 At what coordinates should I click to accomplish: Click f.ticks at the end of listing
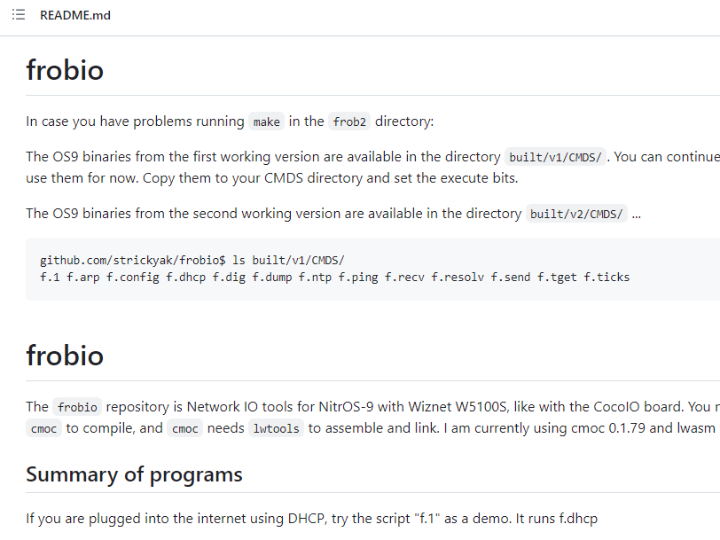(x=607, y=277)
